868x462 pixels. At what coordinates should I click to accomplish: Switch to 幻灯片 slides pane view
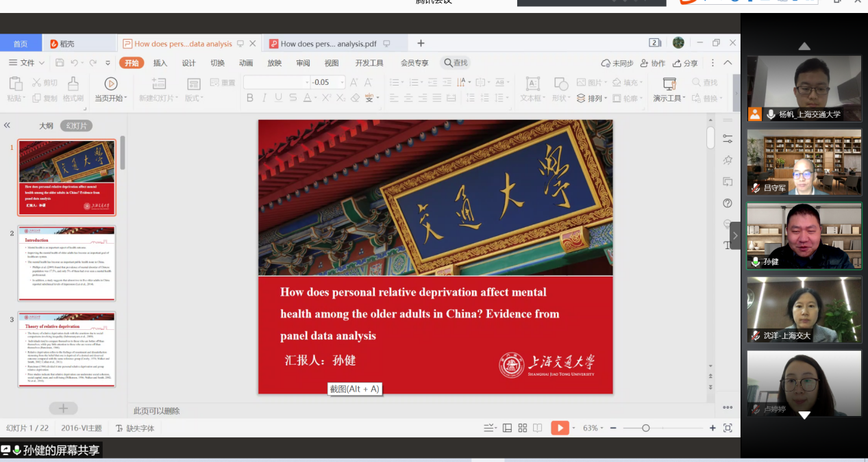click(76, 126)
